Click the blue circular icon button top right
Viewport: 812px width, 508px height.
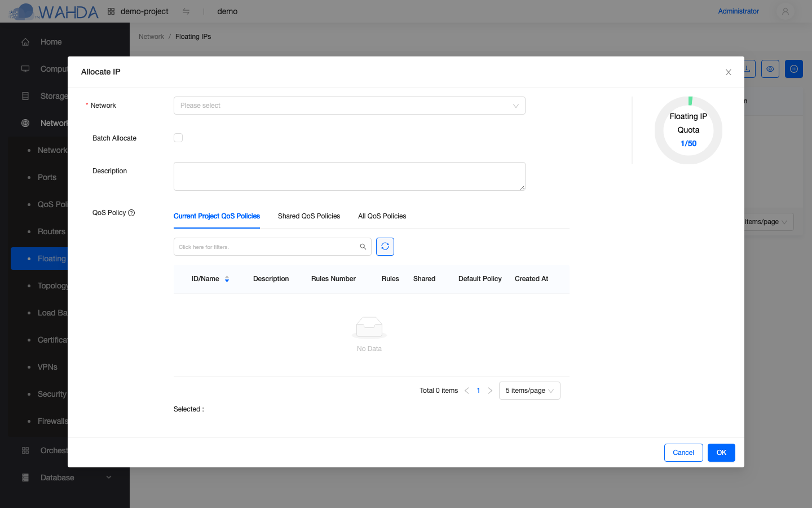794,69
